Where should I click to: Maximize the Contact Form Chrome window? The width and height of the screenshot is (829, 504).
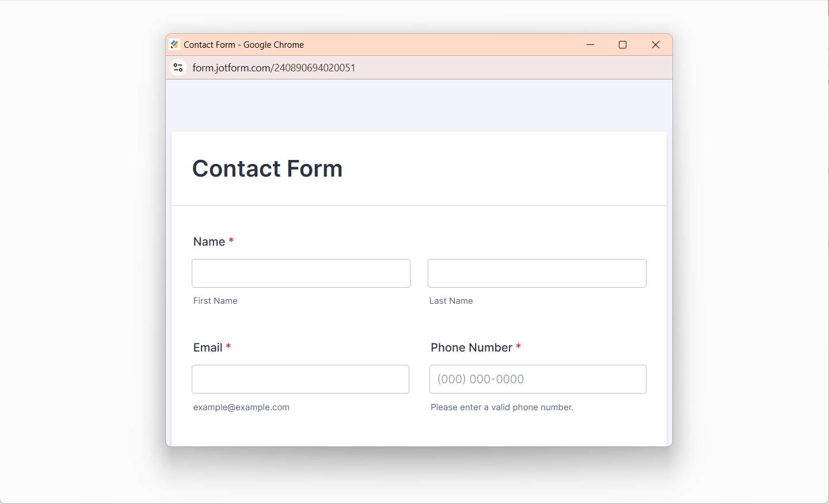point(622,45)
